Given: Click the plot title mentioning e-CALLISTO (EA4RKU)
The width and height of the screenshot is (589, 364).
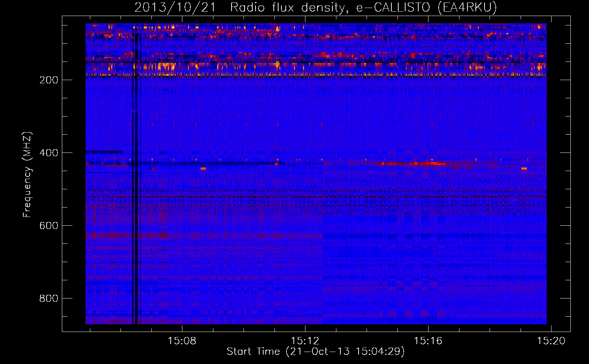Looking at the screenshot, I should [316, 7].
